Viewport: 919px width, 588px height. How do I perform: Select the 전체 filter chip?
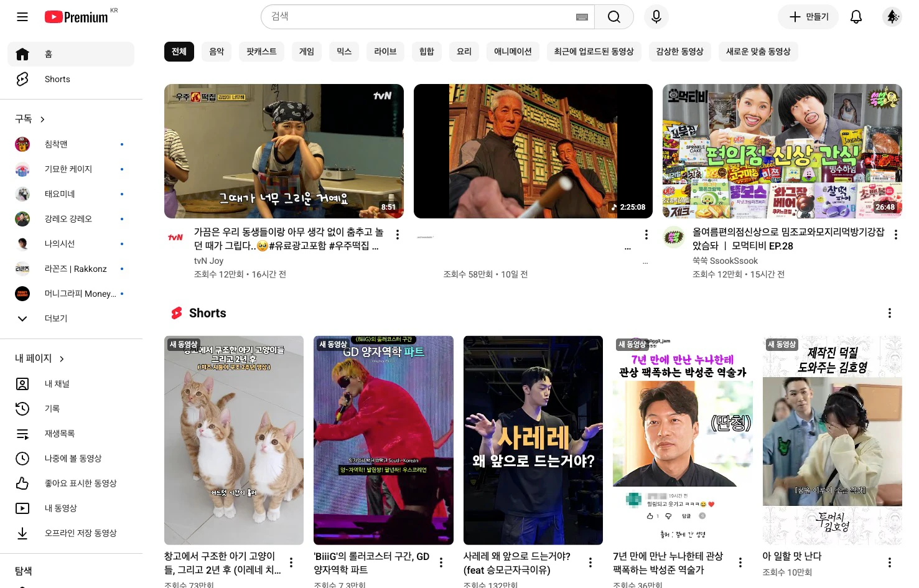click(179, 52)
